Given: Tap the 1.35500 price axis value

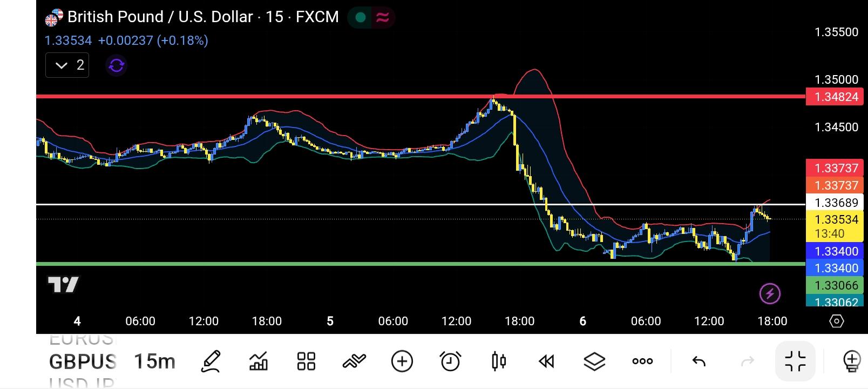Looking at the screenshot, I should click(x=836, y=32).
